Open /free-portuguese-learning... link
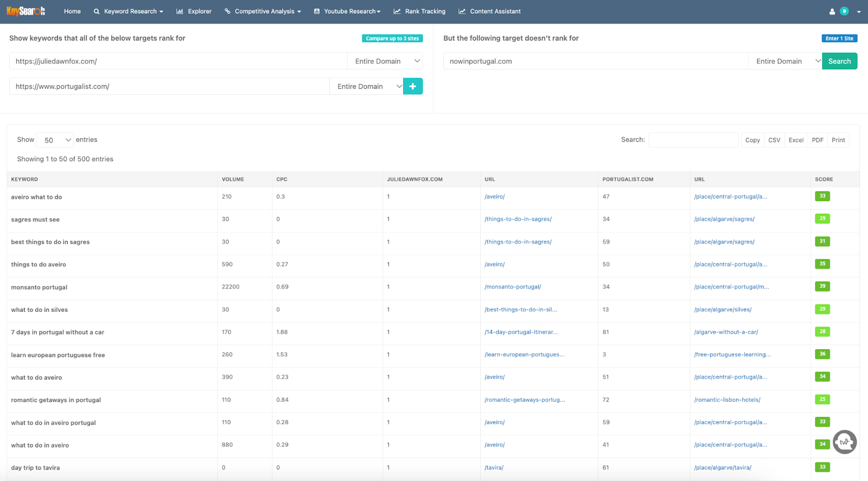This screenshot has height=481, width=868. (732, 355)
